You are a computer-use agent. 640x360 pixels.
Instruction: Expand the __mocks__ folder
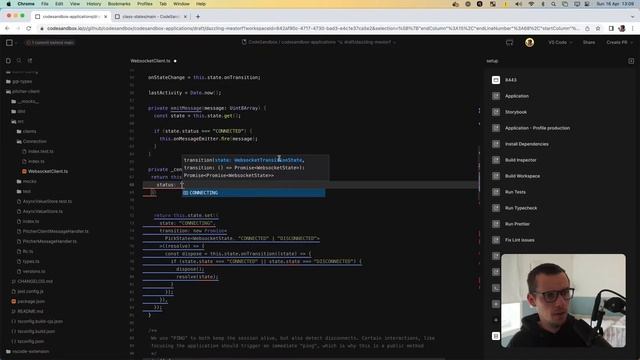pyautogui.click(x=25, y=101)
